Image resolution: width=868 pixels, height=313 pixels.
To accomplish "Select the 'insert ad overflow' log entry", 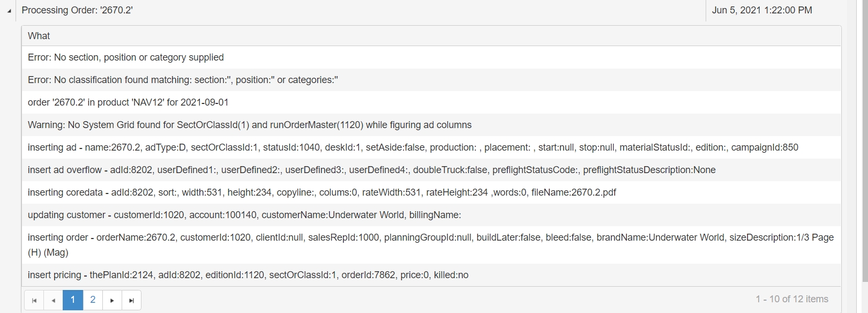I will pos(371,170).
